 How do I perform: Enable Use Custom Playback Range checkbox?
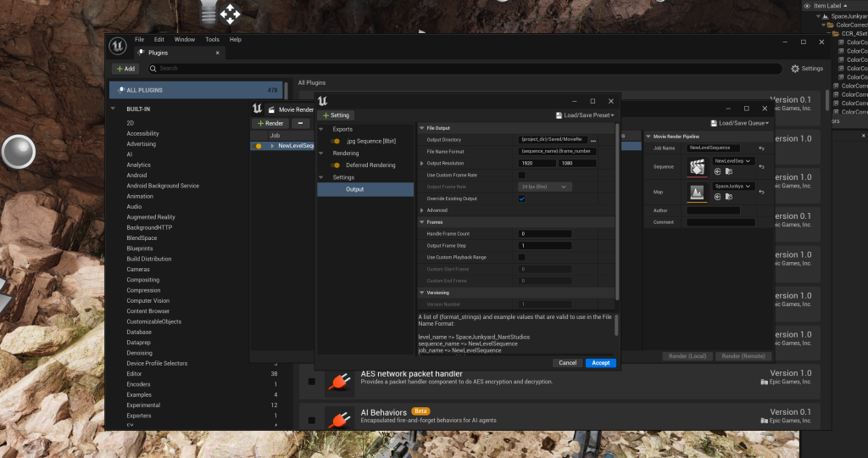coord(521,258)
